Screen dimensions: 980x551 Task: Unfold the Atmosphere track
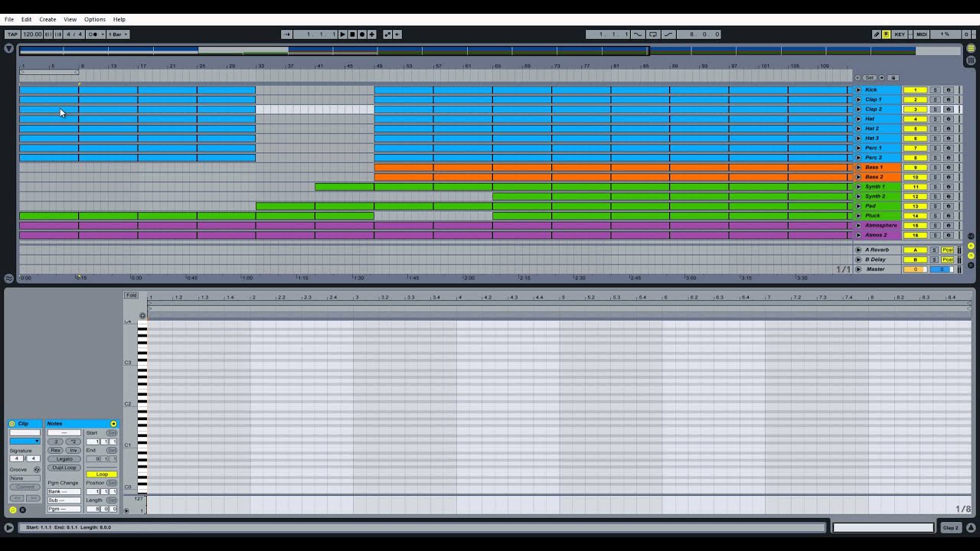[x=858, y=226]
